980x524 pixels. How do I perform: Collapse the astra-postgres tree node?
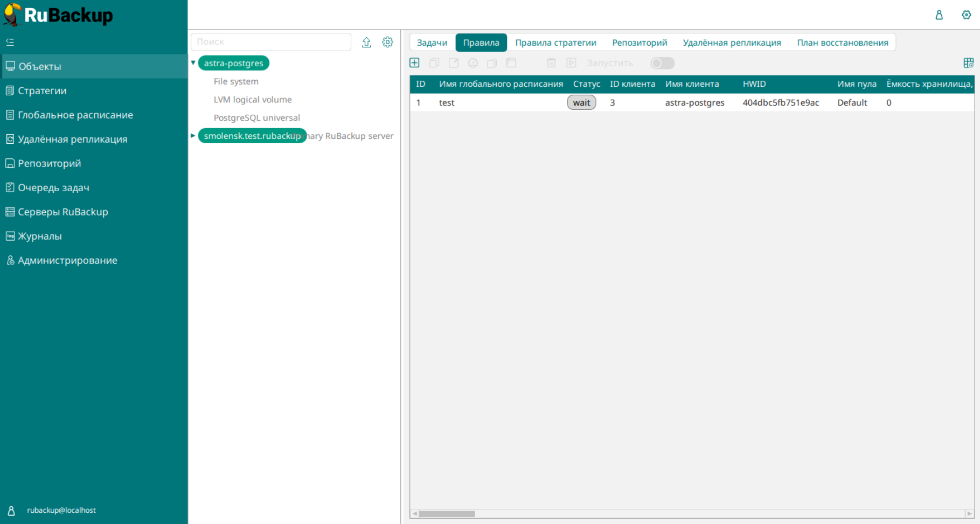point(193,63)
